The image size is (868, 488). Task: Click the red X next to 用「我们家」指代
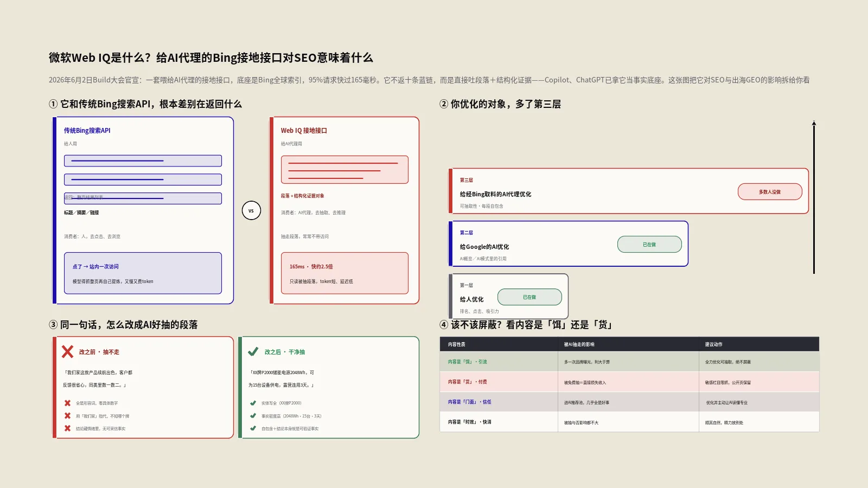tap(67, 416)
